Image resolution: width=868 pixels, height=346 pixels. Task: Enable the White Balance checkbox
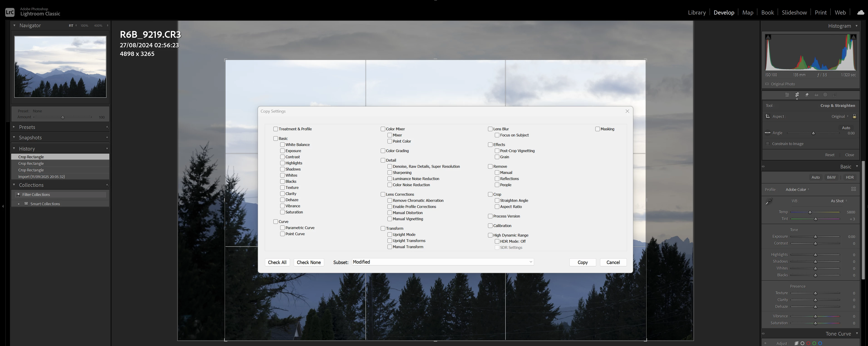click(x=282, y=145)
